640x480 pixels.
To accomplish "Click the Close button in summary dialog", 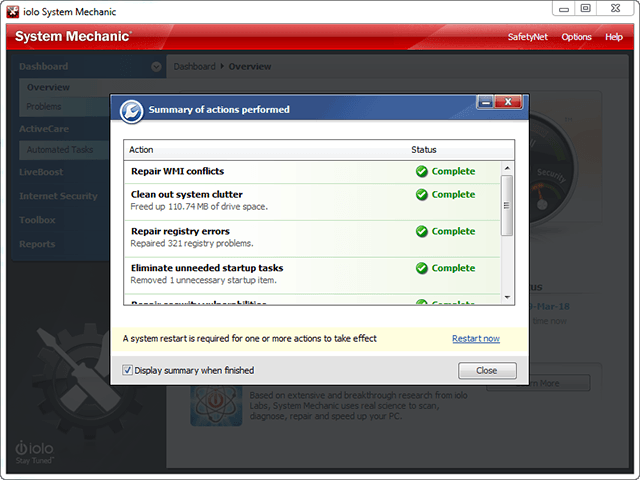I will click(487, 371).
